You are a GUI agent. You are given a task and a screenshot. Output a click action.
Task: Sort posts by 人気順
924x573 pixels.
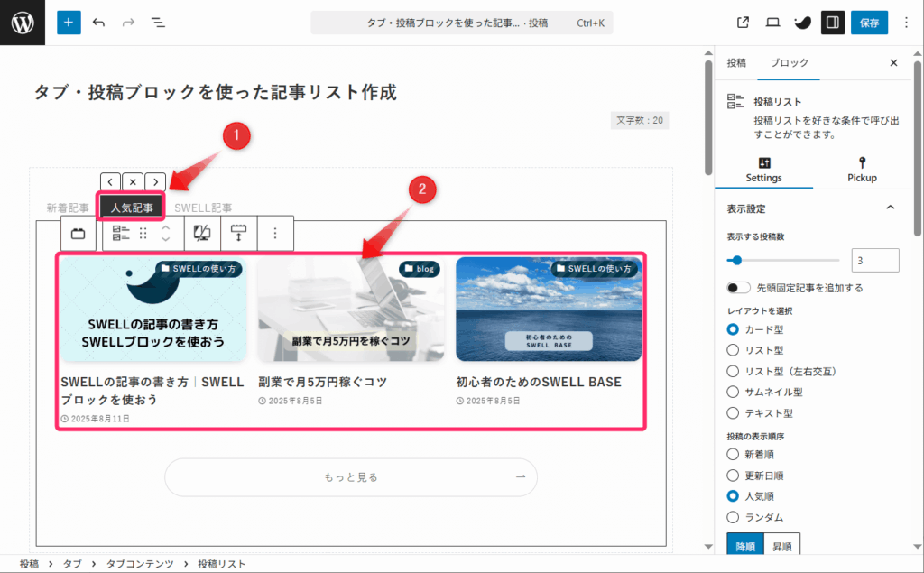coord(733,495)
